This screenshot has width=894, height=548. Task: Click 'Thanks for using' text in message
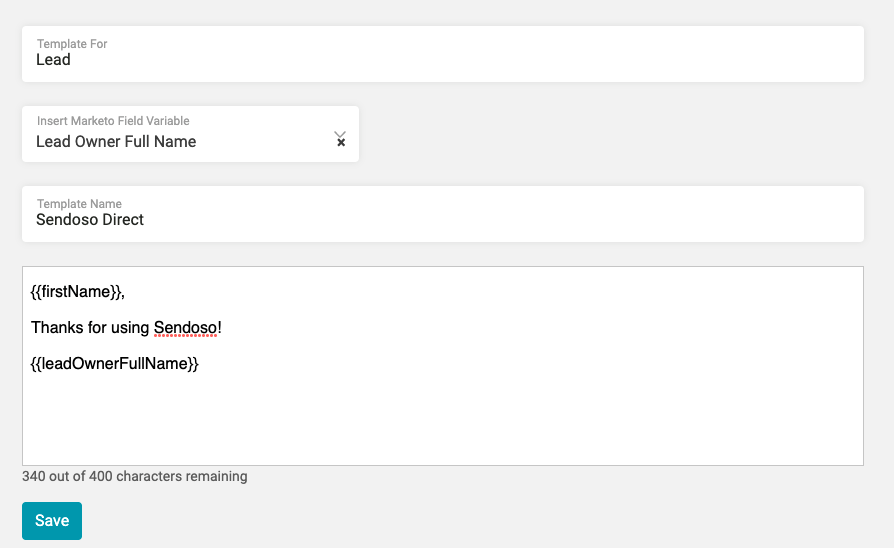90,328
